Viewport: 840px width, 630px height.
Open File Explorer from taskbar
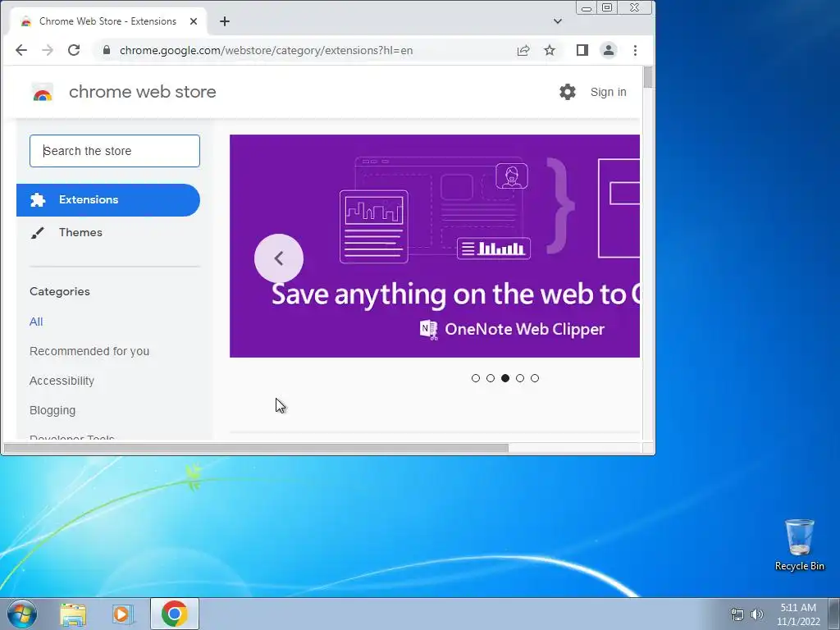pos(73,614)
